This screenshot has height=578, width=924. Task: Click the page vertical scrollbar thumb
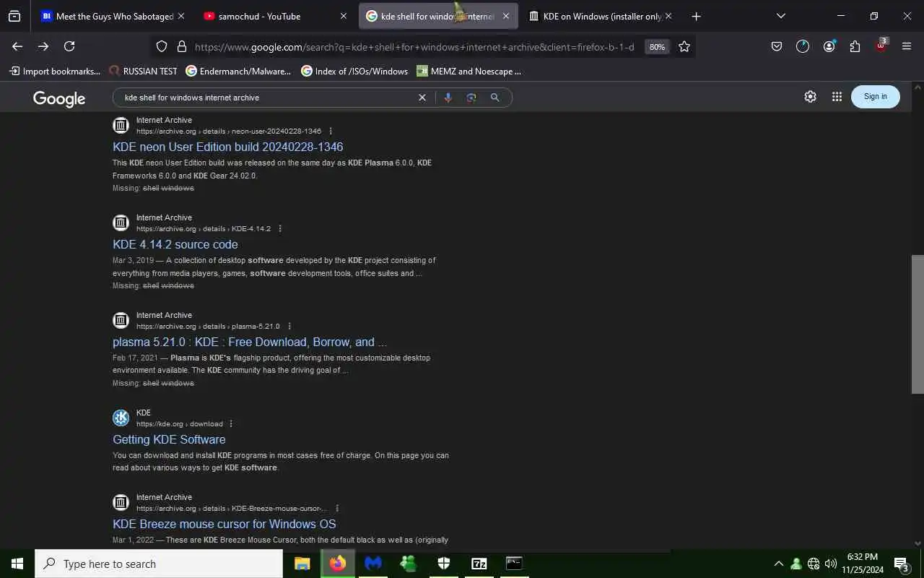point(918,324)
